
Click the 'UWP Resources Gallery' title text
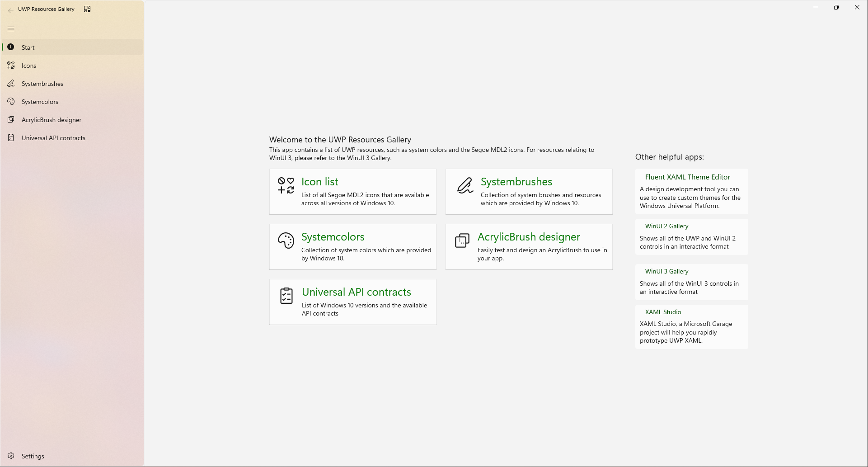click(x=46, y=9)
